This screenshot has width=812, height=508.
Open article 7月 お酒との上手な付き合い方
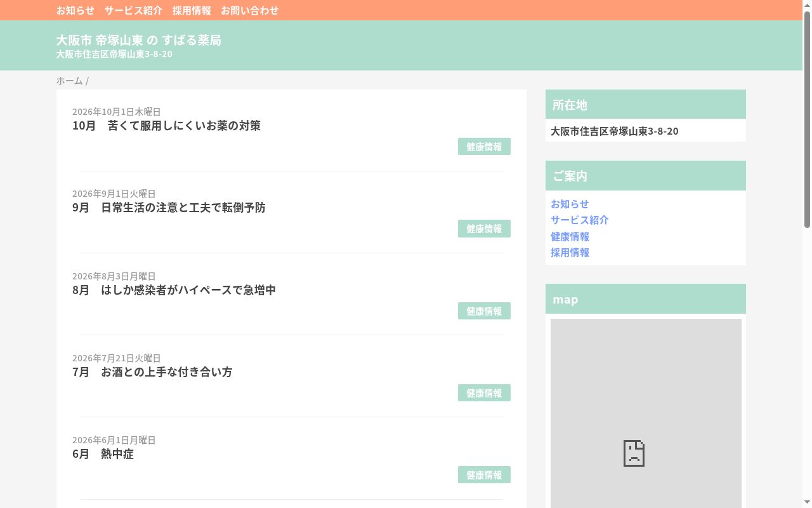pyautogui.click(x=152, y=372)
